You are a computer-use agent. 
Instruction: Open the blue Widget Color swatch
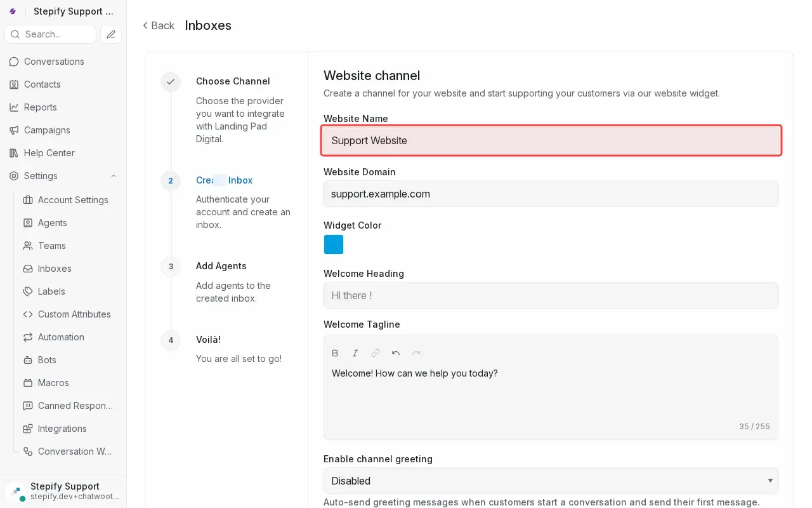(x=334, y=244)
